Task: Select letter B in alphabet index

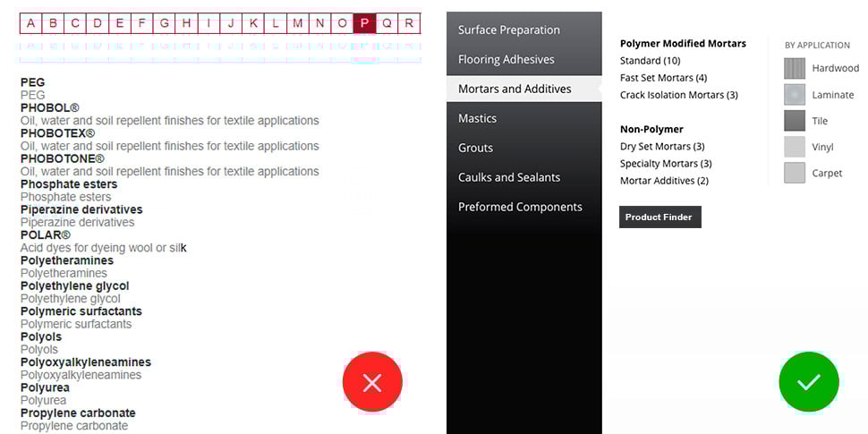Action: click(x=53, y=23)
